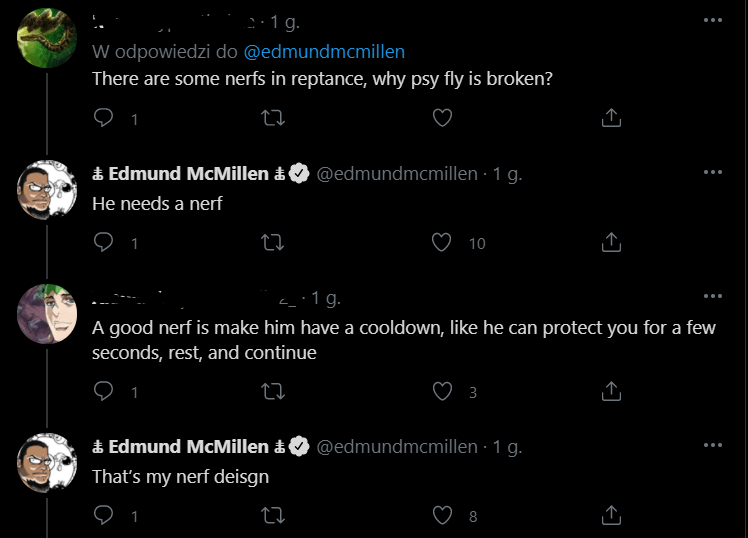
Task: Open more options on cooldown suggestion tweet
Action: [x=712, y=296]
